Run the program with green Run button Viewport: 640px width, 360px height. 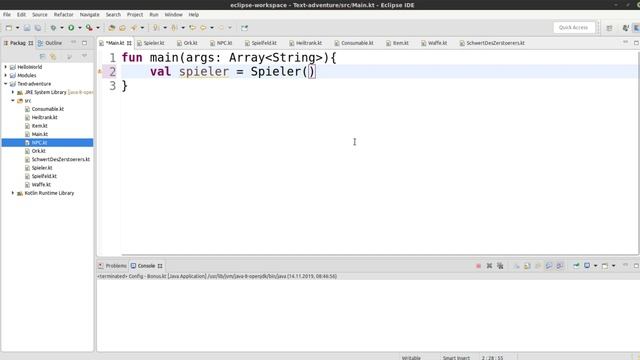(x=71, y=28)
